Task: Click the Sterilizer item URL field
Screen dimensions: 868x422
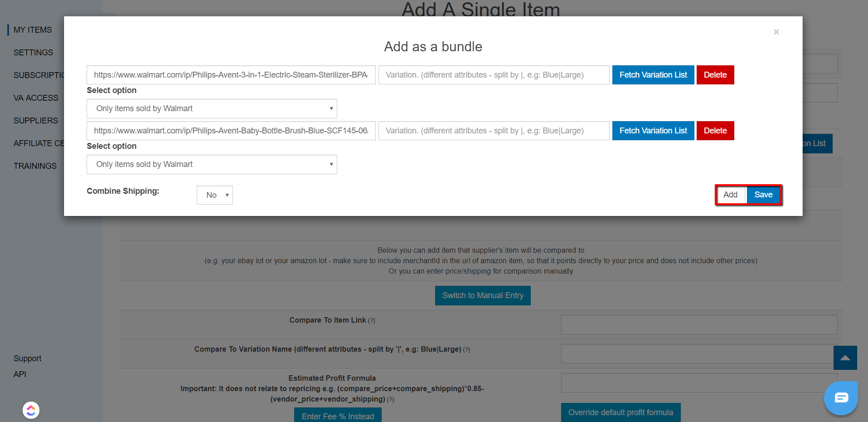Action: [231, 75]
